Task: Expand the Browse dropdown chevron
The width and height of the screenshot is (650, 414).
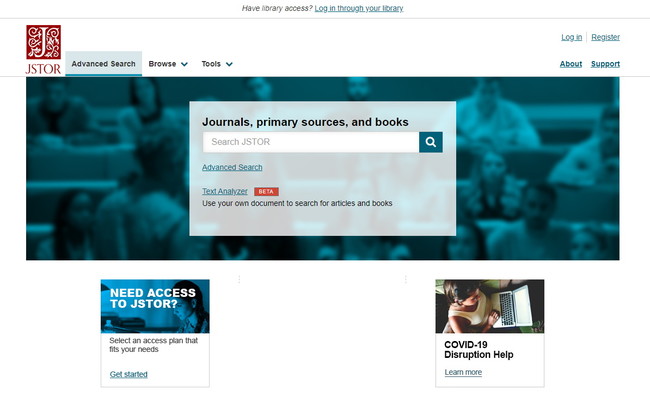Action: point(184,64)
